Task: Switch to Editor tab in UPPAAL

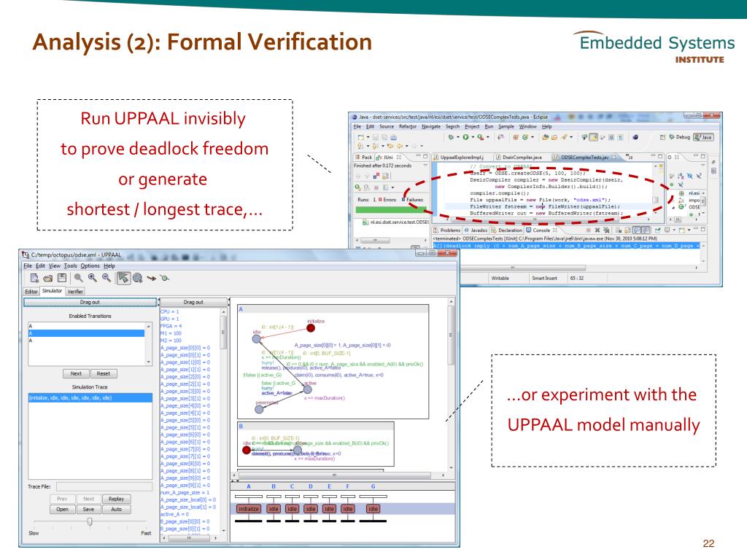Action: (31, 292)
